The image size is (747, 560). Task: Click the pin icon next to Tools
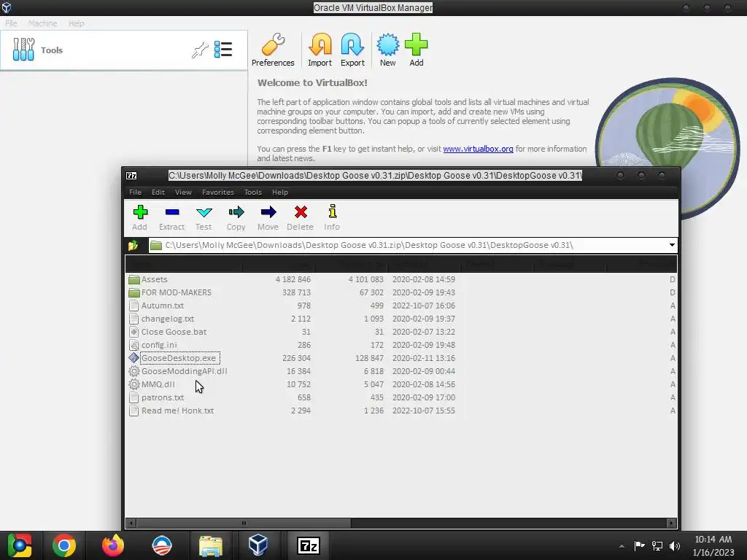click(x=200, y=50)
